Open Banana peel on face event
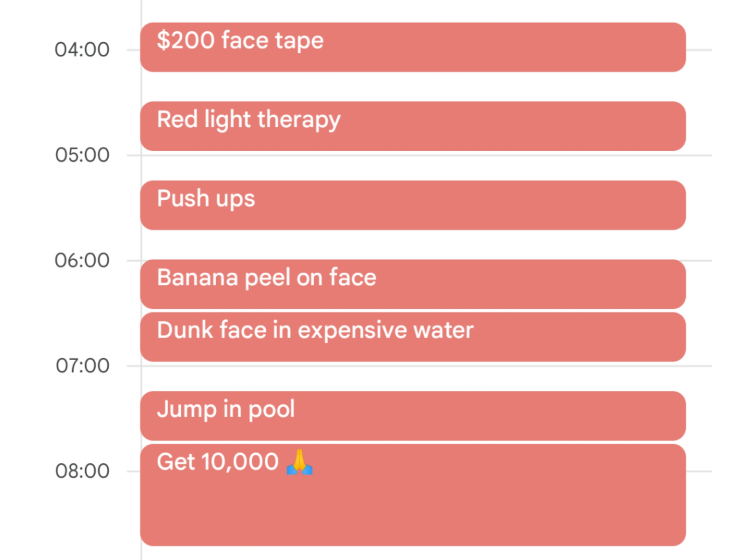747x560 pixels. (413, 284)
